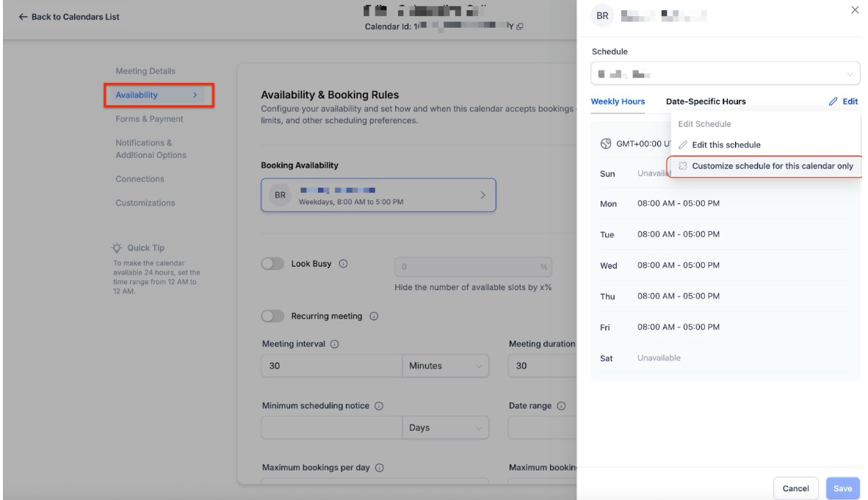Open the Schedule dropdown in side panel
The image size is (868, 500).
[x=725, y=74]
